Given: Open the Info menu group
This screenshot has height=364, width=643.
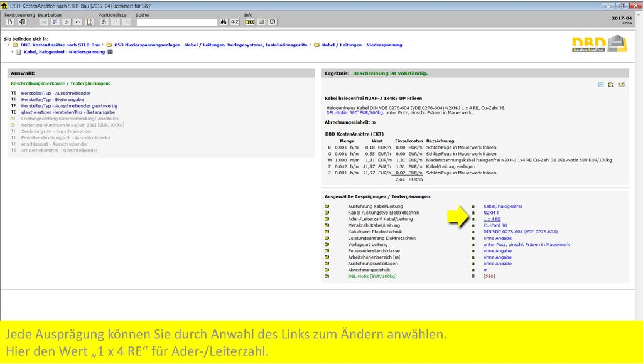Looking at the screenshot, I should [x=248, y=15].
